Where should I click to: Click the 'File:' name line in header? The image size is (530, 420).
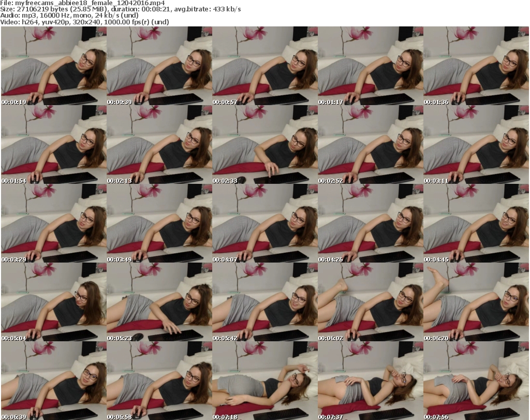tap(82, 3)
